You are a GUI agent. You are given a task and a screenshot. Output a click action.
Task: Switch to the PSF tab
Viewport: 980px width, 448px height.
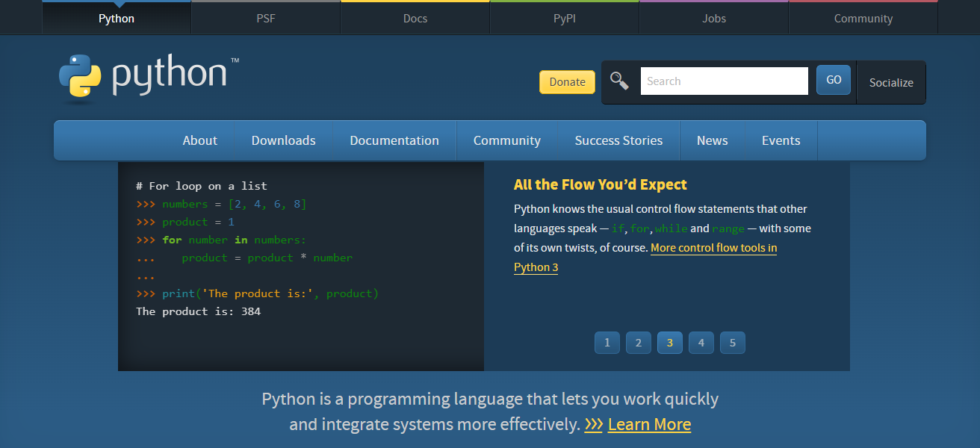click(x=266, y=18)
